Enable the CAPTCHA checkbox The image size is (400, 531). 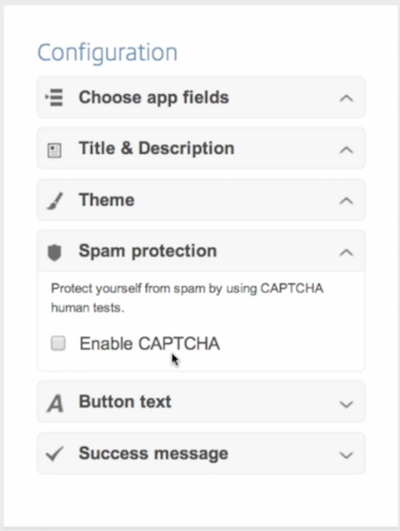click(58, 343)
